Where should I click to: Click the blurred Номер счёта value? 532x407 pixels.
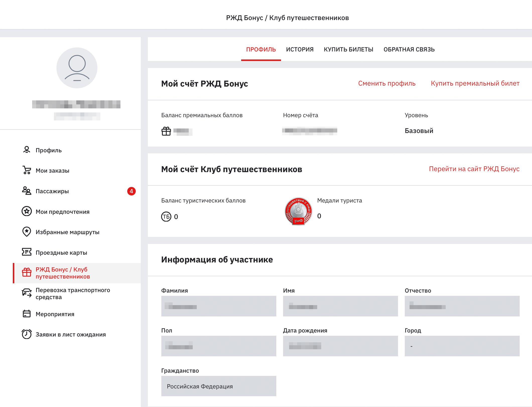309,131
